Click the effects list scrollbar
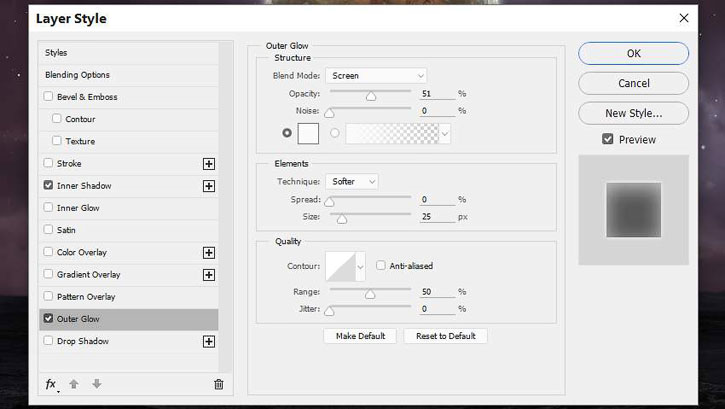The image size is (725, 409). (225, 207)
